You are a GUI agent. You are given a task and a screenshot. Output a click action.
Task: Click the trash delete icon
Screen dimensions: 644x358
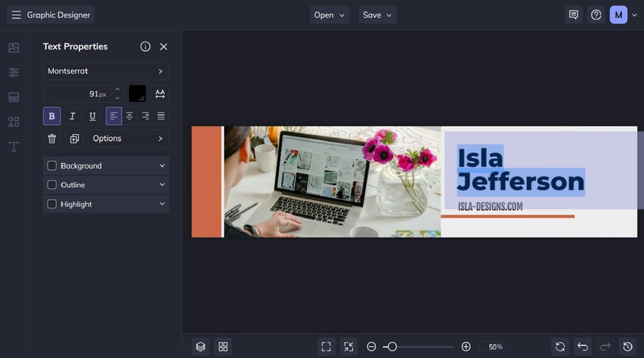[x=52, y=138]
